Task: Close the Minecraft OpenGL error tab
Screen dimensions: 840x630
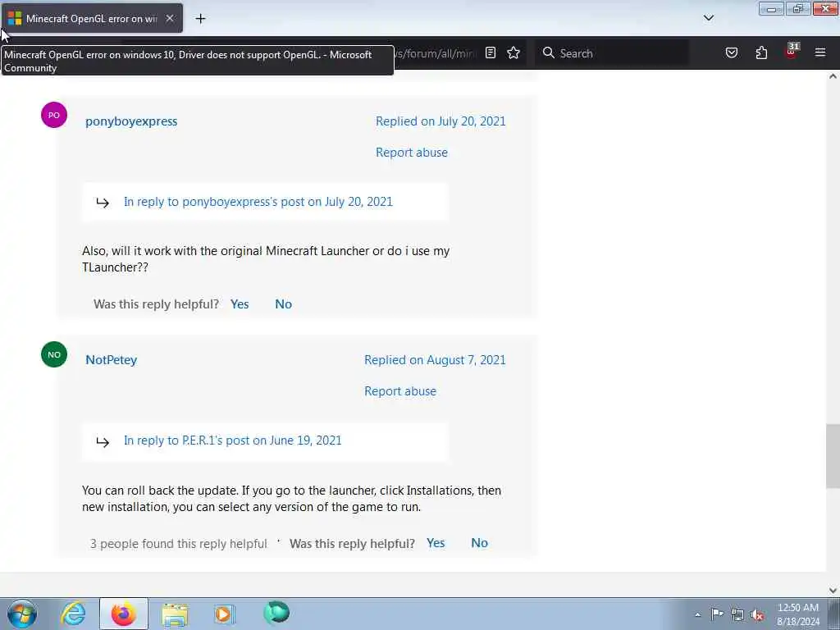Action: (170, 18)
